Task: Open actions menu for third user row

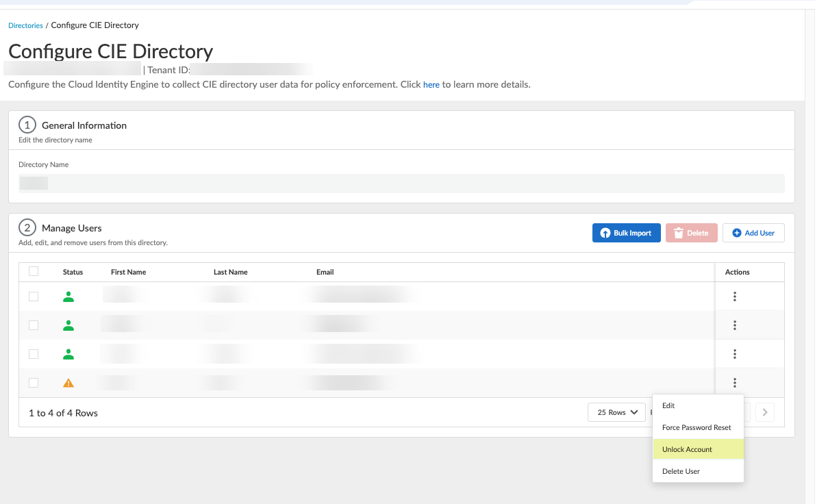Action: pos(734,354)
